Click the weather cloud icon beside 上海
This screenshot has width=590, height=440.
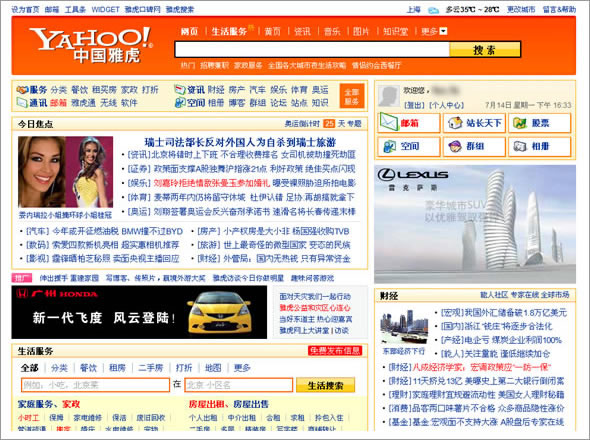[433, 10]
